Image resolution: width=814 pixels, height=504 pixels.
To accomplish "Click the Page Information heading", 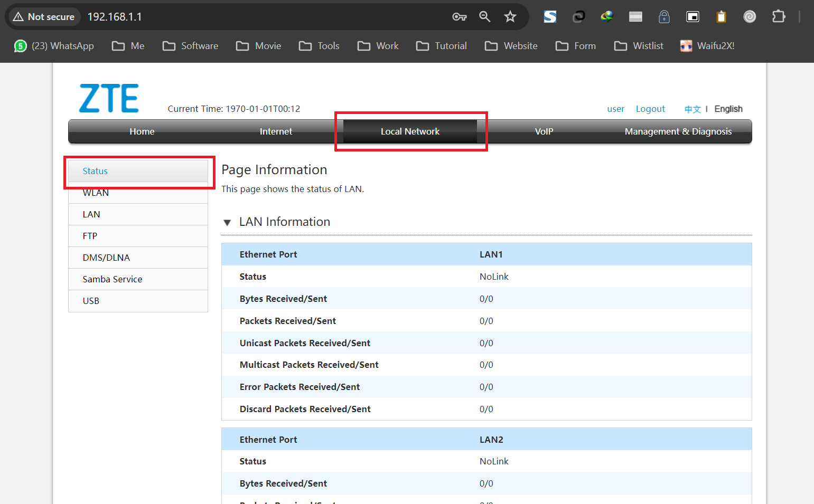I will click(274, 169).
